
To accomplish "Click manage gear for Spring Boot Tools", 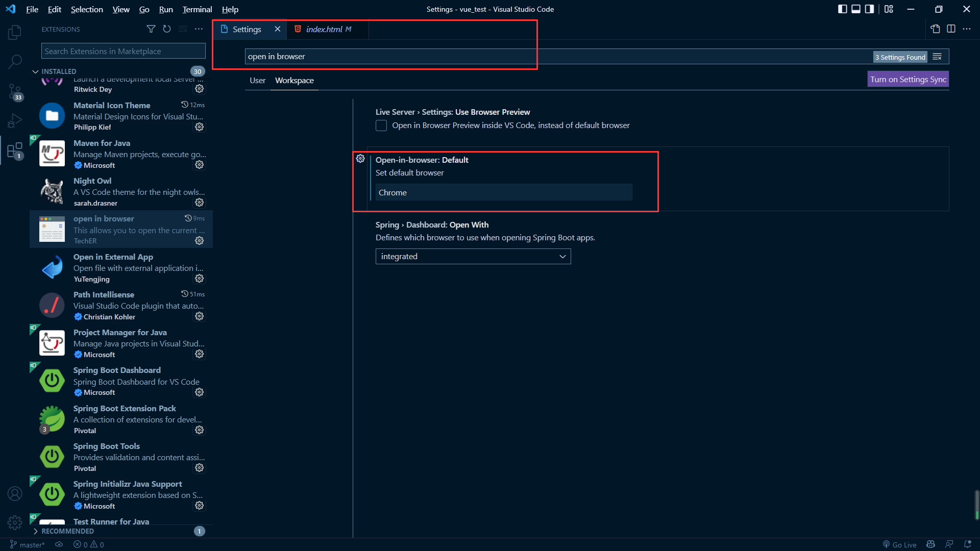I will point(200,467).
